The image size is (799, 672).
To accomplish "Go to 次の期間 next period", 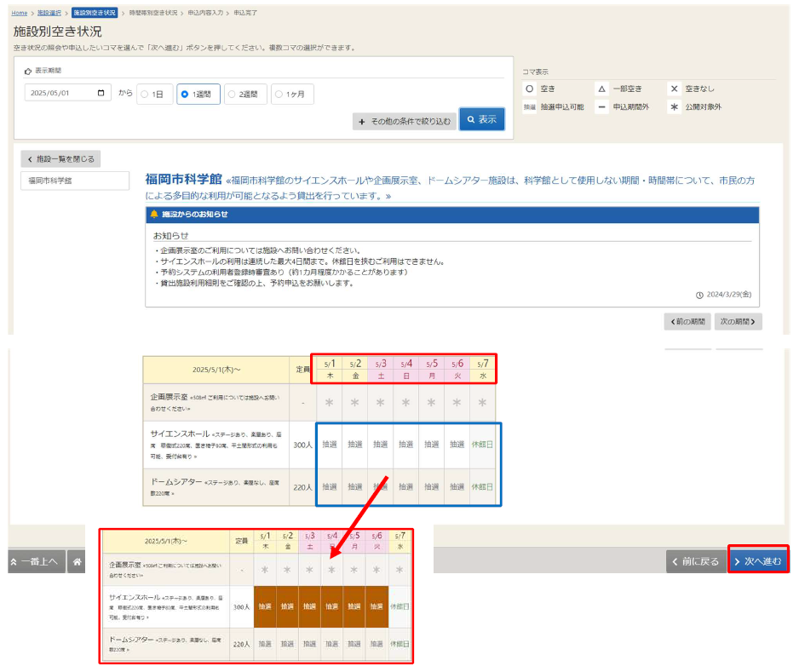I will point(738,321).
